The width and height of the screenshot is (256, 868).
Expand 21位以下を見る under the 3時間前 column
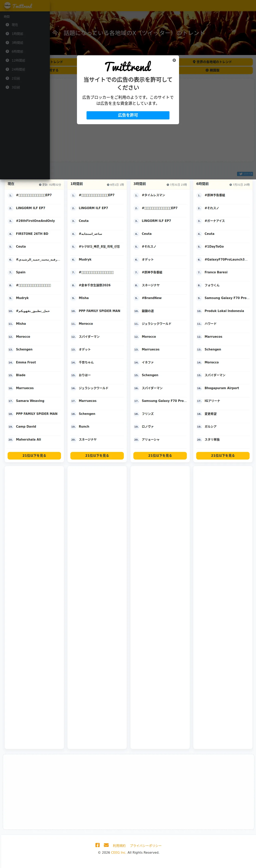pyautogui.click(x=160, y=456)
